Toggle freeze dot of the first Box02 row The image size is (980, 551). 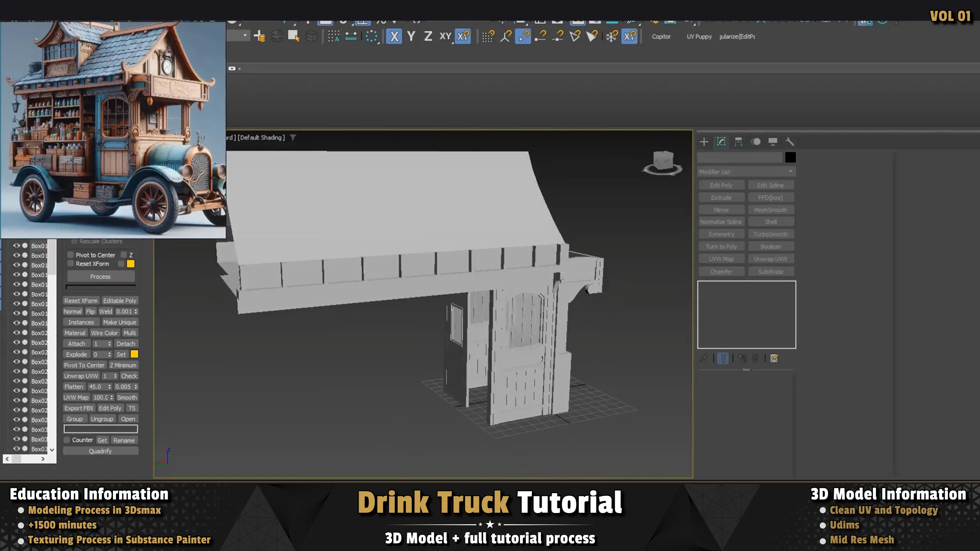tap(25, 333)
